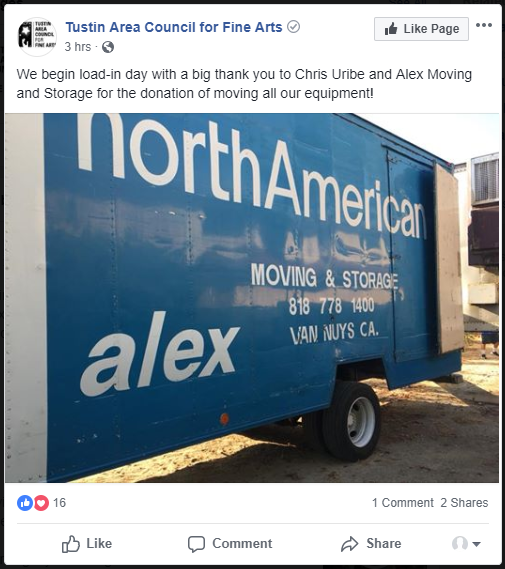This screenshot has width=505, height=569.
Task: Click the thumbs-up icon inside Like Page
Action: pos(391,28)
